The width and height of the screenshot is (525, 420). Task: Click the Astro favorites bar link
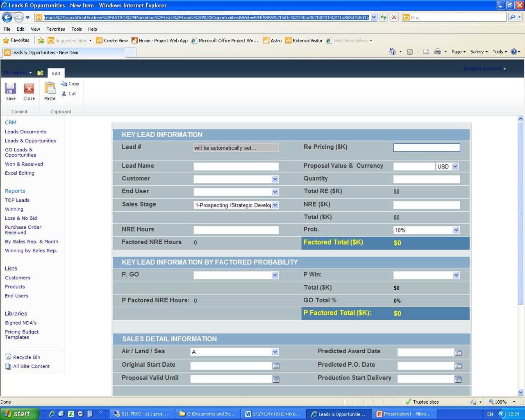coord(273,41)
